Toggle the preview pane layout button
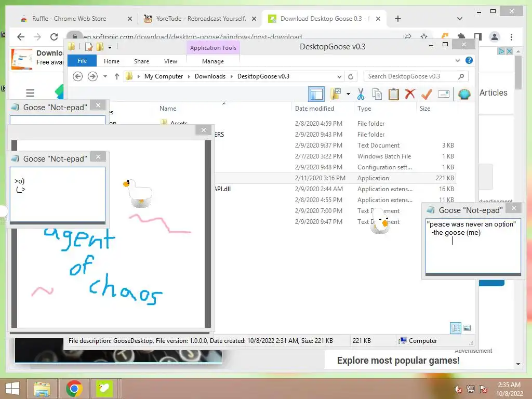532x399 pixels. pos(316,94)
